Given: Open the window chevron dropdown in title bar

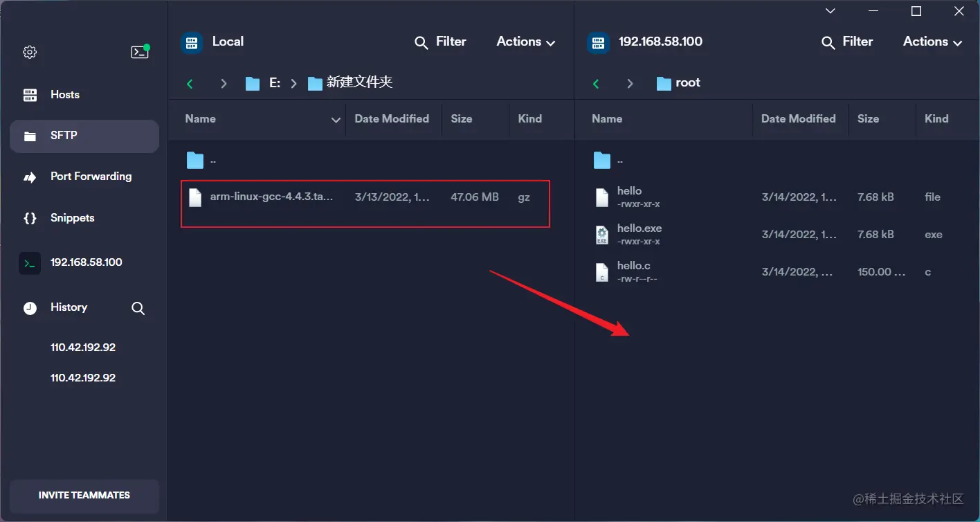Looking at the screenshot, I should (831, 11).
